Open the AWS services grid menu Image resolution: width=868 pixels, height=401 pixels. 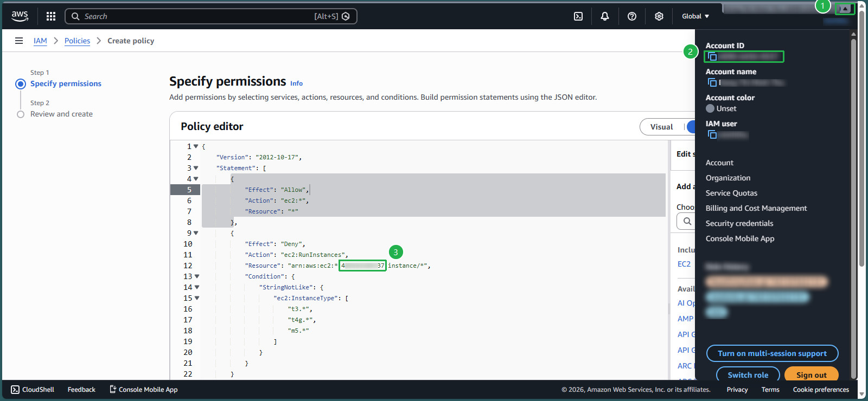(x=51, y=16)
